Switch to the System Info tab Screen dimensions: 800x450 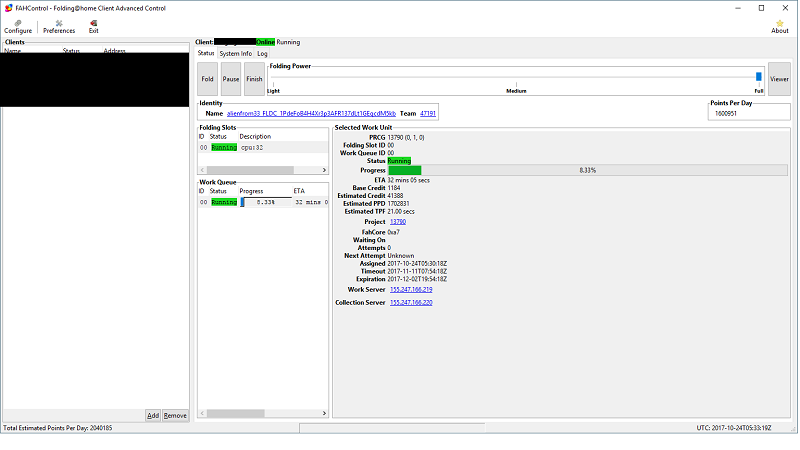(x=235, y=54)
